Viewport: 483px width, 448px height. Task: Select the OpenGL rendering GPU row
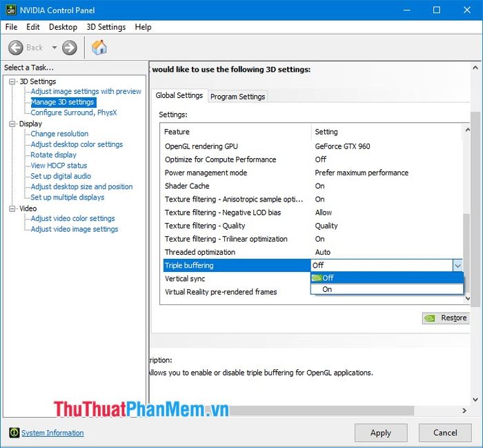click(x=313, y=146)
